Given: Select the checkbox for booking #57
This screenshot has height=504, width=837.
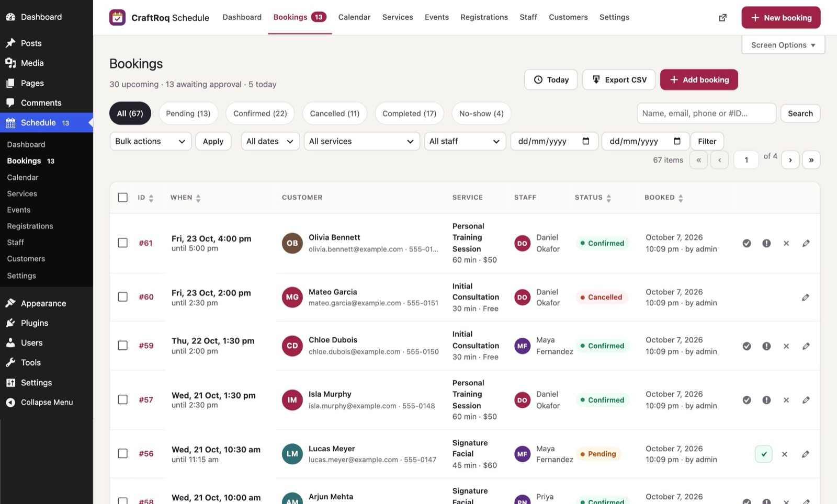Looking at the screenshot, I should pos(123,399).
